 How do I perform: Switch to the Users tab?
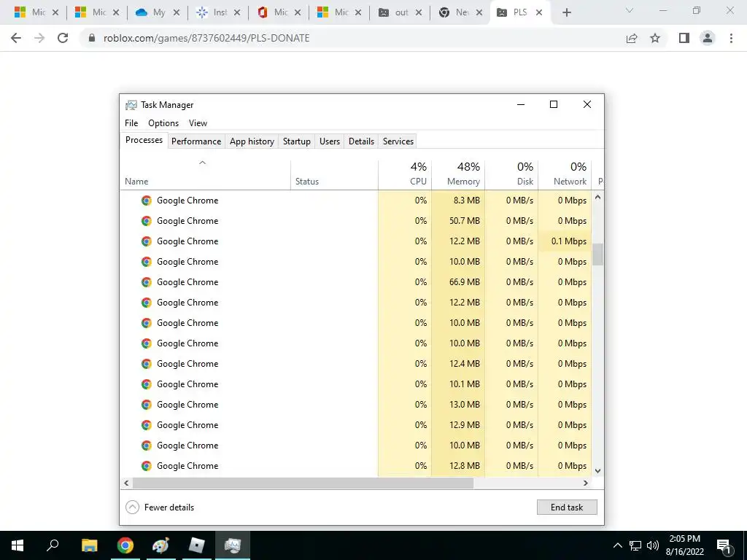coord(330,141)
